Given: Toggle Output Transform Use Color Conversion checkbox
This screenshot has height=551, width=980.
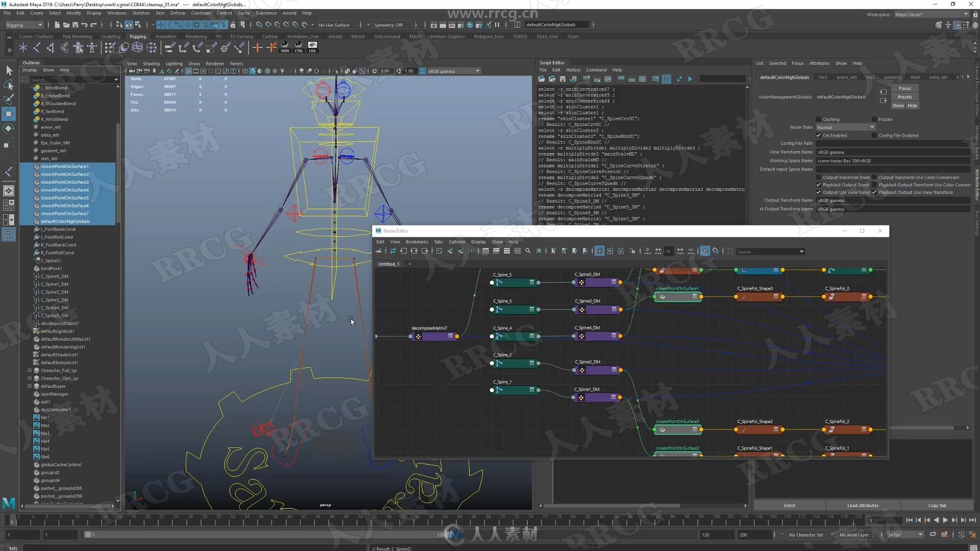Looking at the screenshot, I should pos(874,178).
